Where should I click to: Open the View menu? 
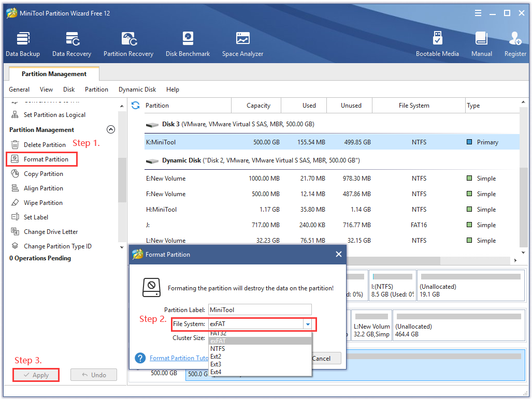click(46, 90)
